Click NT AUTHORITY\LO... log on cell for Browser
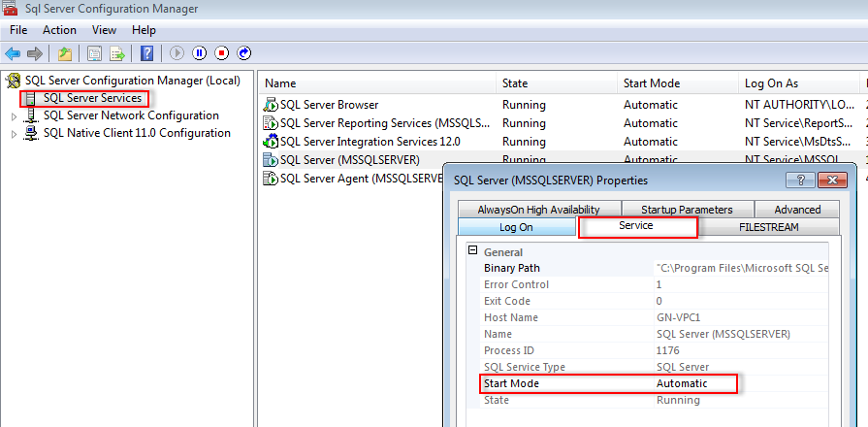This screenshot has width=868, height=427. coord(798,105)
